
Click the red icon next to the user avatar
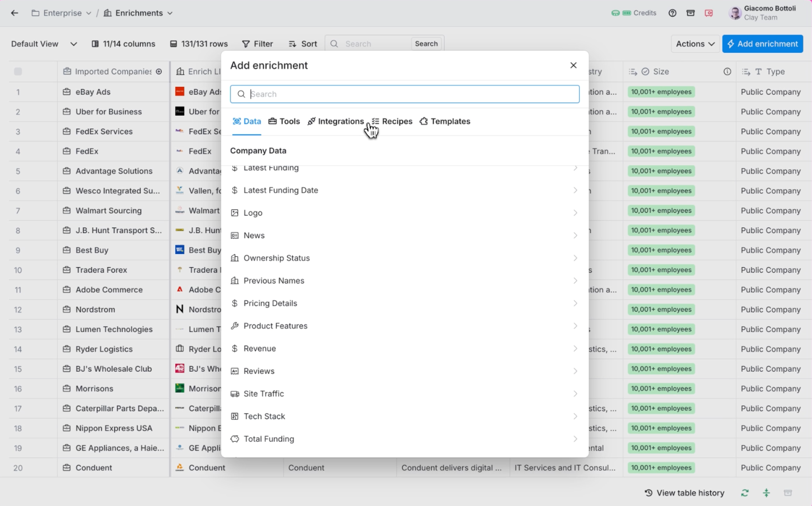coord(709,13)
